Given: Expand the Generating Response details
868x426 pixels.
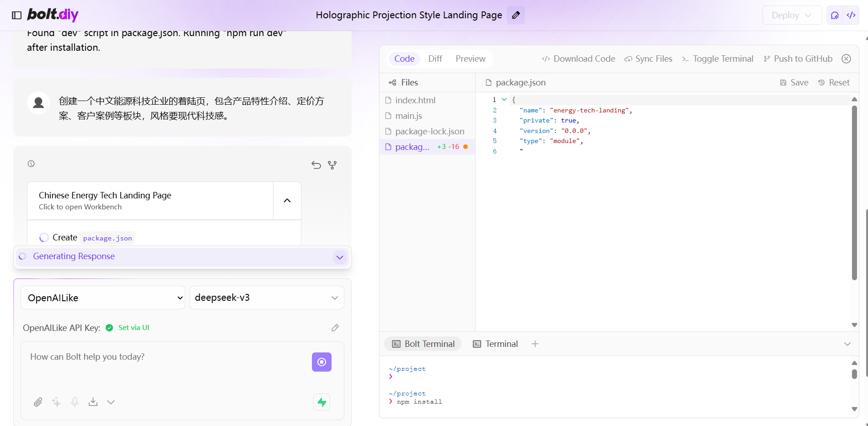Looking at the screenshot, I should click(x=339, y=257).
